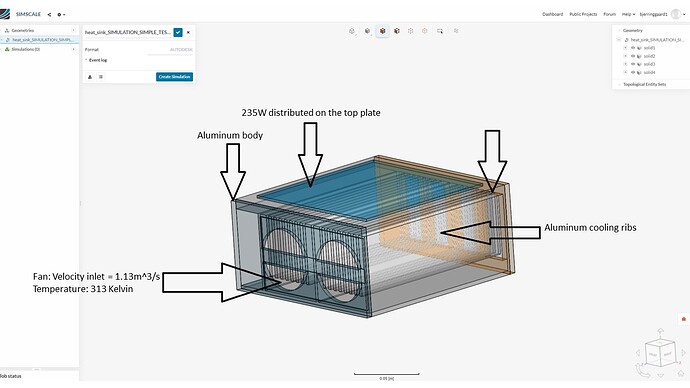
Task: Activate the box selection tool
Action: click(440, 31)
